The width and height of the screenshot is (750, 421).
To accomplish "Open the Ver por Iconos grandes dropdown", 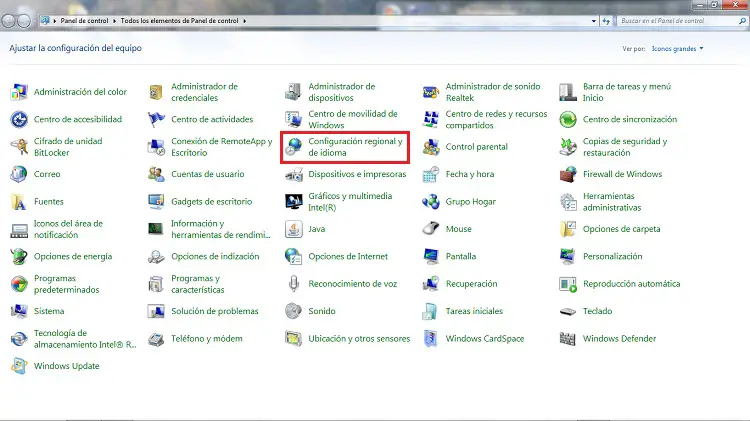I will [x=677, y=49].
